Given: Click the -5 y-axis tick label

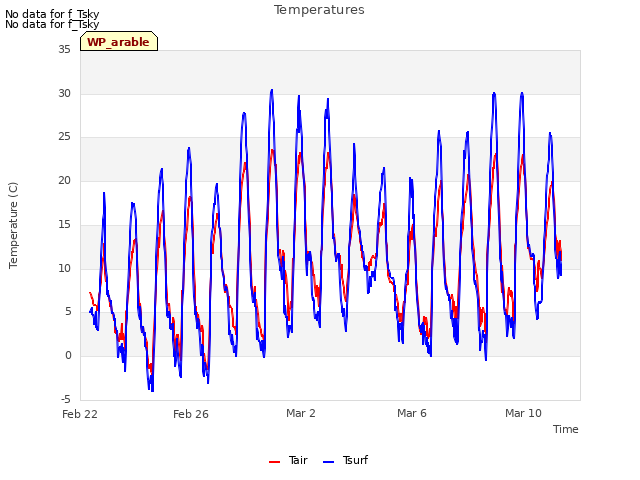Looking at the screenshot, I should [x=66, y=399].
